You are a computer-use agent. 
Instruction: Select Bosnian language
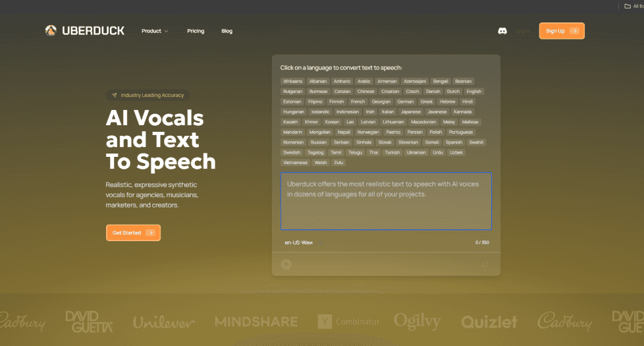tap(464, 81)
